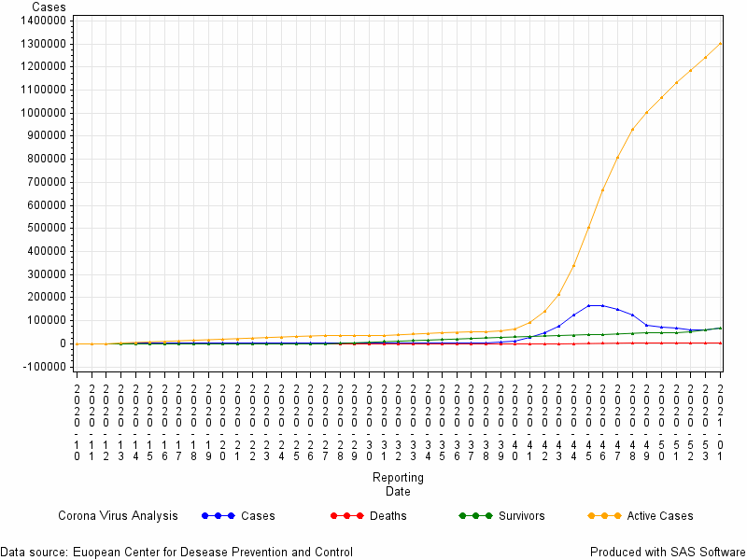Select the 'Survivors' legend label
The width and height of the screenshot is (747, 560).
click(522, 516)
